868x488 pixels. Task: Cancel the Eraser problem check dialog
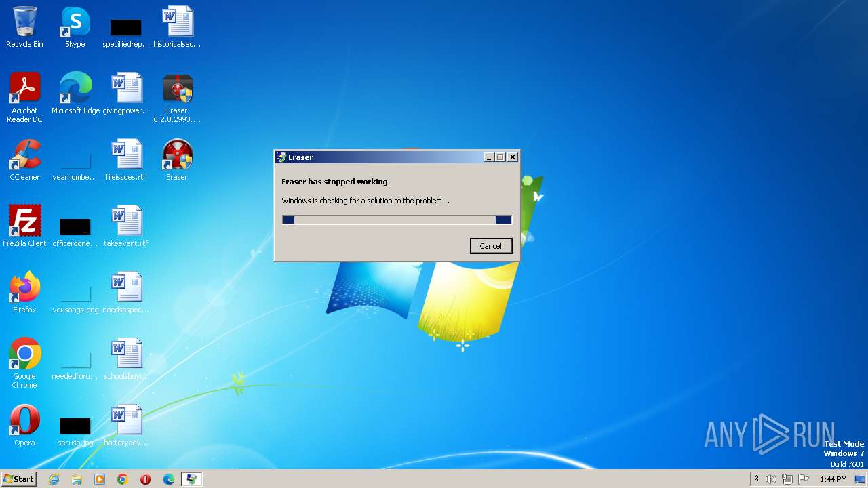click(x=490, y=246)
